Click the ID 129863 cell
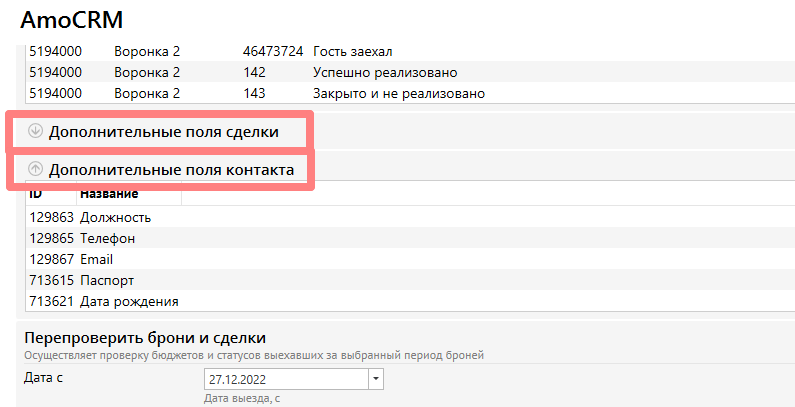Screen dimensions: 795x407 [x=52, y=217]
